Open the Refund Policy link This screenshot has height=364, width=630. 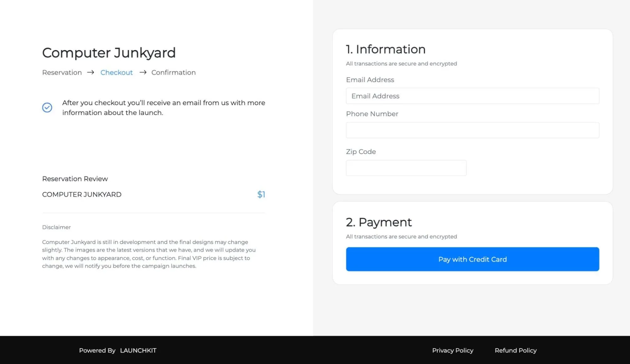coord(516,350)
